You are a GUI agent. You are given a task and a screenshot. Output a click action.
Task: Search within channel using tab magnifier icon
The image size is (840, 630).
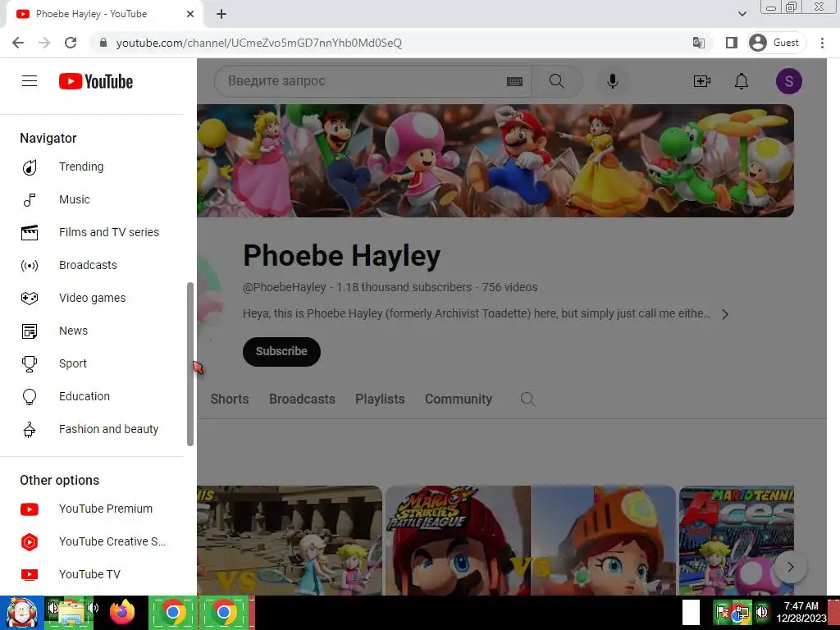(527, 399)
